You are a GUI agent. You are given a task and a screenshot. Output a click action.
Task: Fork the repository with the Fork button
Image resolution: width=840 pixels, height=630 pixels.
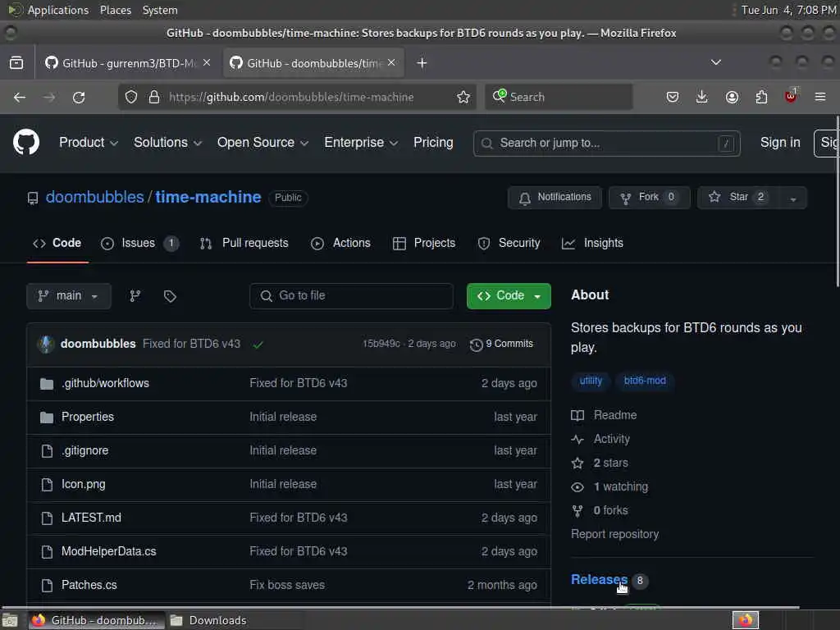pyautogui.click(x=649, y=198)
